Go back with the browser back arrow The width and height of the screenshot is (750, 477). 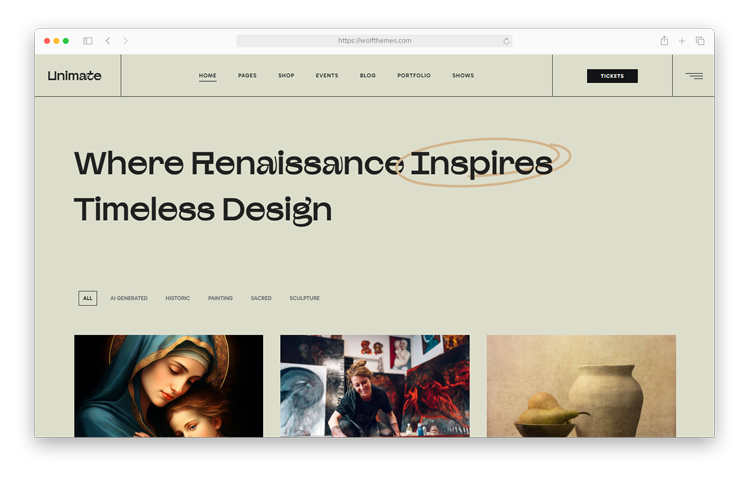tap(108, 41)
